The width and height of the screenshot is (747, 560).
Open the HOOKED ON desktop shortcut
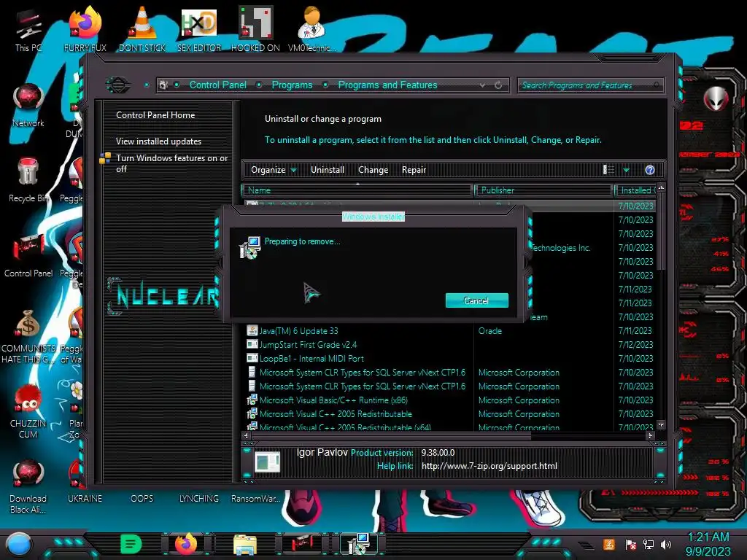click(x=255, y=30)
